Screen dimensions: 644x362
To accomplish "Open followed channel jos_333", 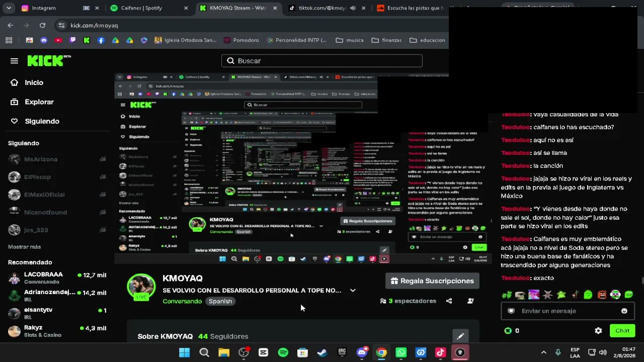I will coord(57,230).
